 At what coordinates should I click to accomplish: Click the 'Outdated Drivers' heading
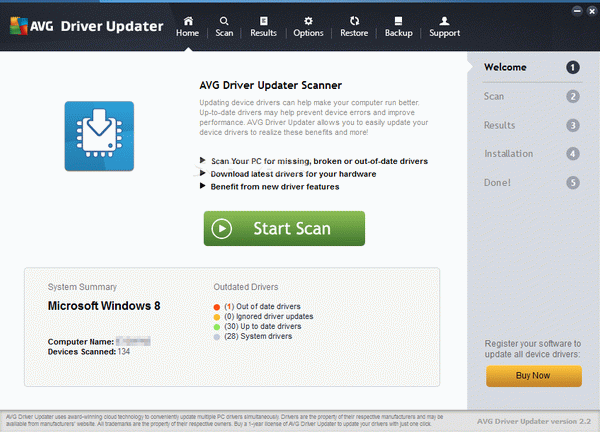(246, 287)
